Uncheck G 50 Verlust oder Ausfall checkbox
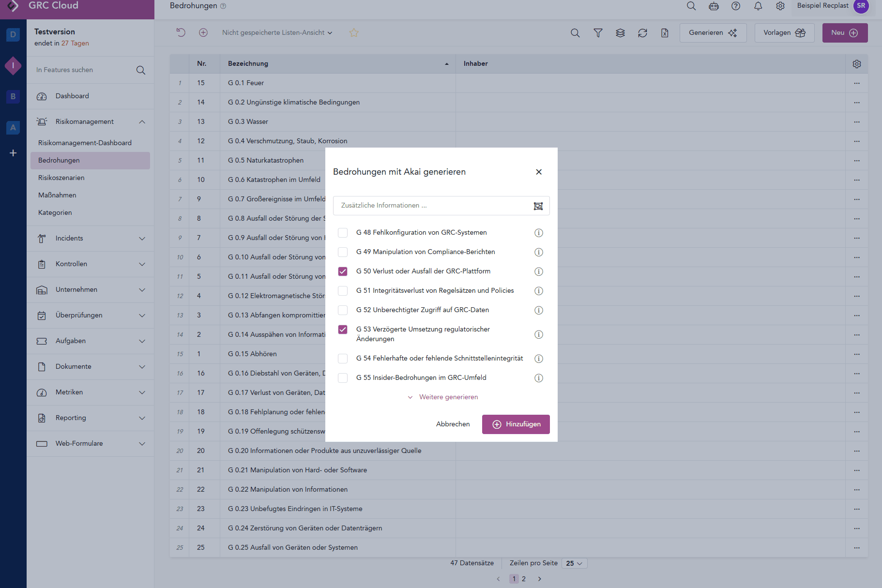 pyautogui.click(x=343, y=271)
